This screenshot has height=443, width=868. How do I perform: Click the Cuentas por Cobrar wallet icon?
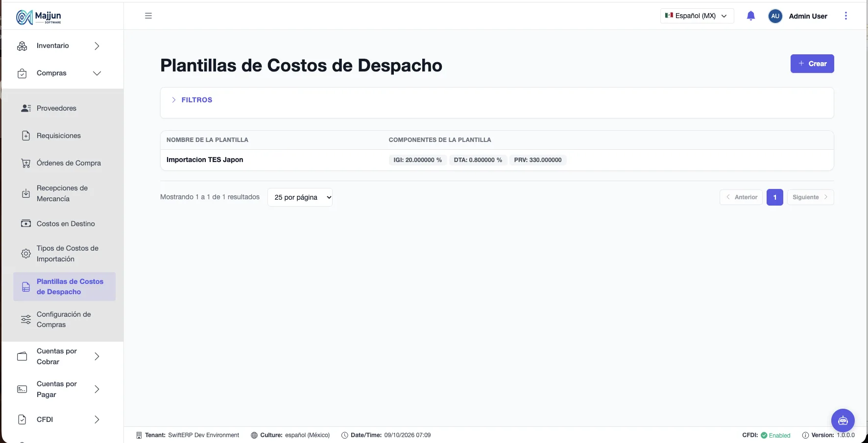pyautogui.click(x=22, y=356)
